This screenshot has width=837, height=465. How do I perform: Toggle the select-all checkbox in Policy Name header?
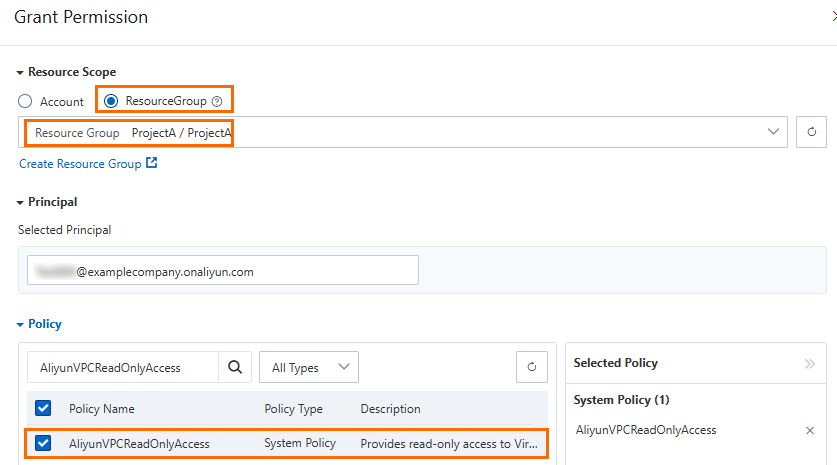43,408
